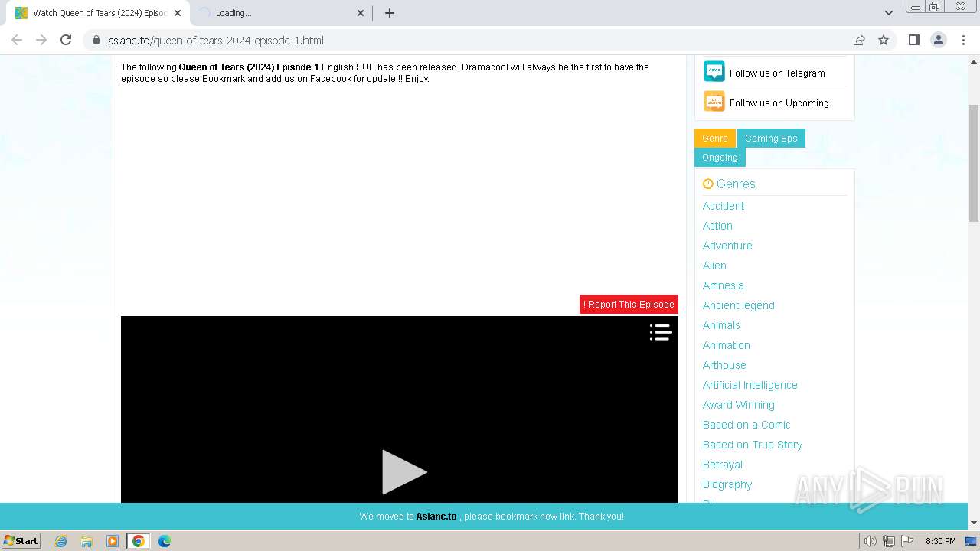
Task: Open a new tab with plus button
Action: coord(390,13)
